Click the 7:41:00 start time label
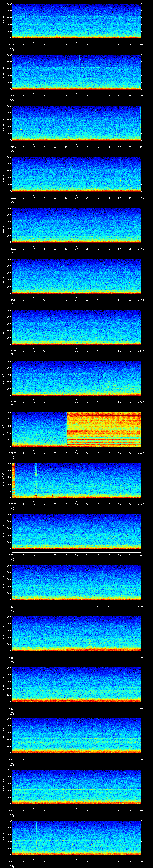 tap(12, 657)
